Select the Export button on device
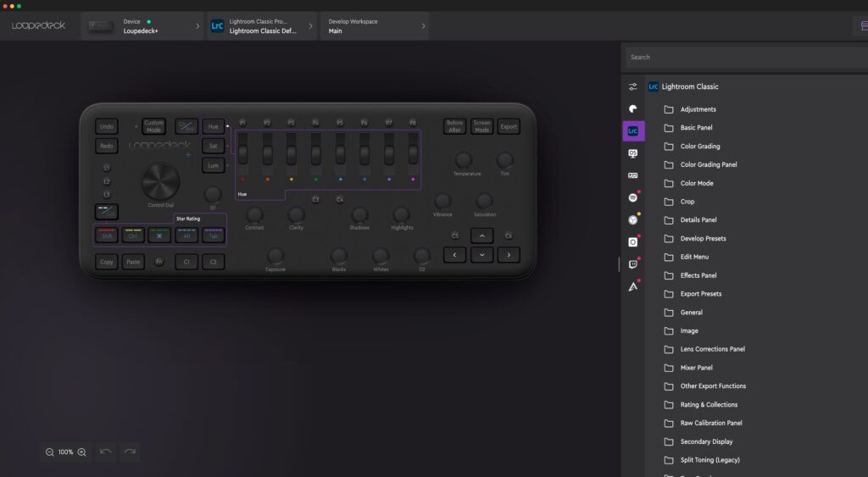Viewport: 868px width, 477px height. tap(509, 127)
